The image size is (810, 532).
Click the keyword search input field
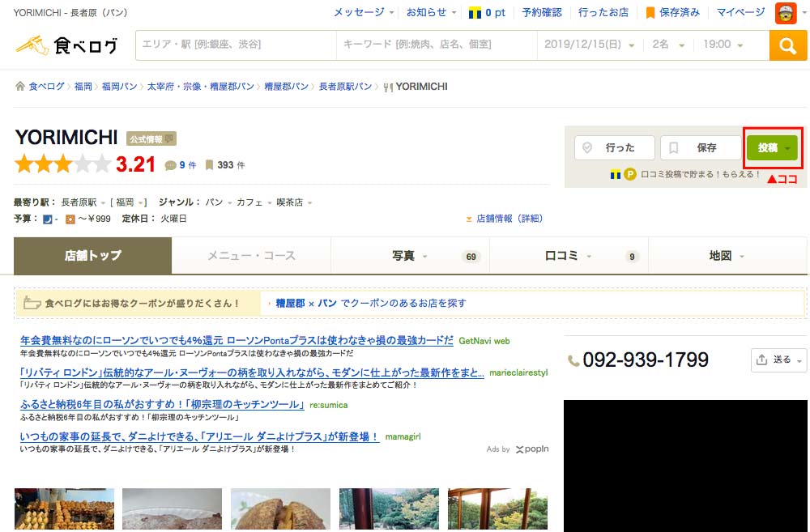[x=437, y=45]
